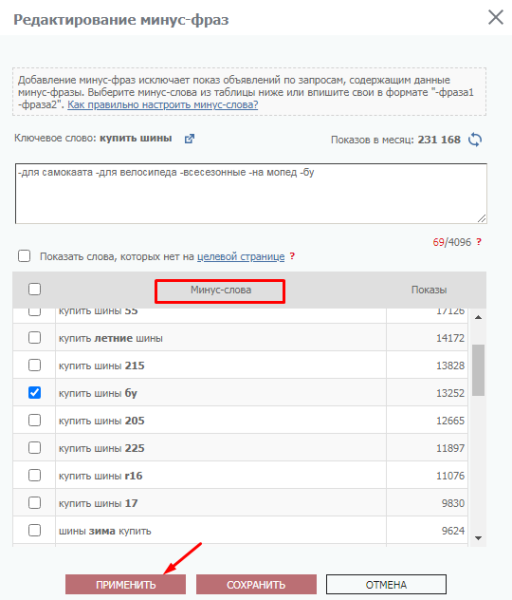Click impressions value 14172
512x600 pixels.
tap(450, 339)
